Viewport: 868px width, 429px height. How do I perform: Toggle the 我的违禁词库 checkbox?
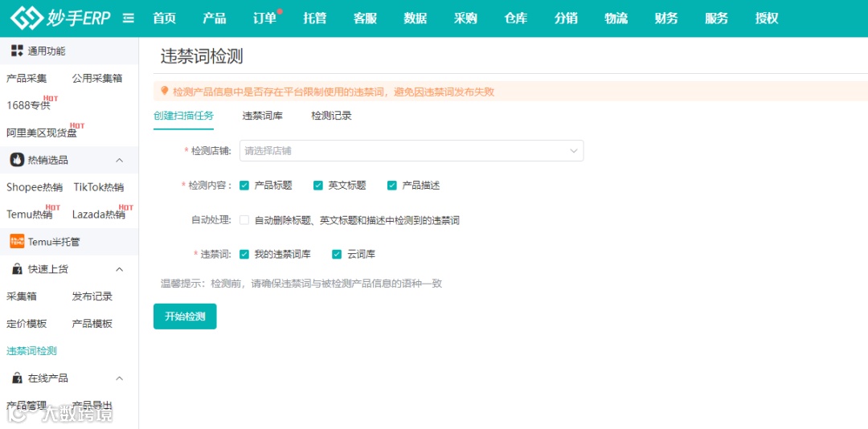click(244, 254)
